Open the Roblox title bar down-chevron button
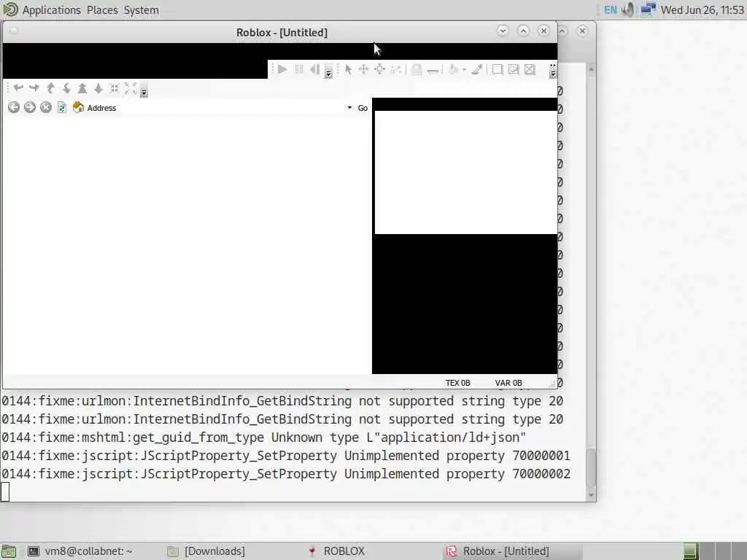 click(503, 31)
